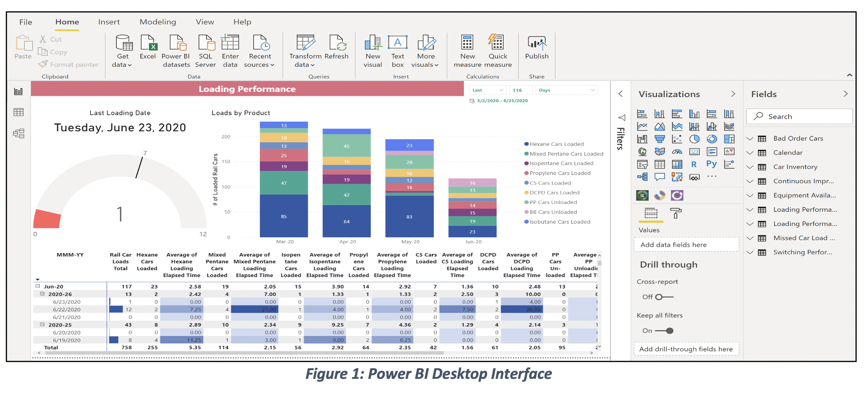Click the Publish button
This screenshot has height=393, width=868.
tap(537, 47)
